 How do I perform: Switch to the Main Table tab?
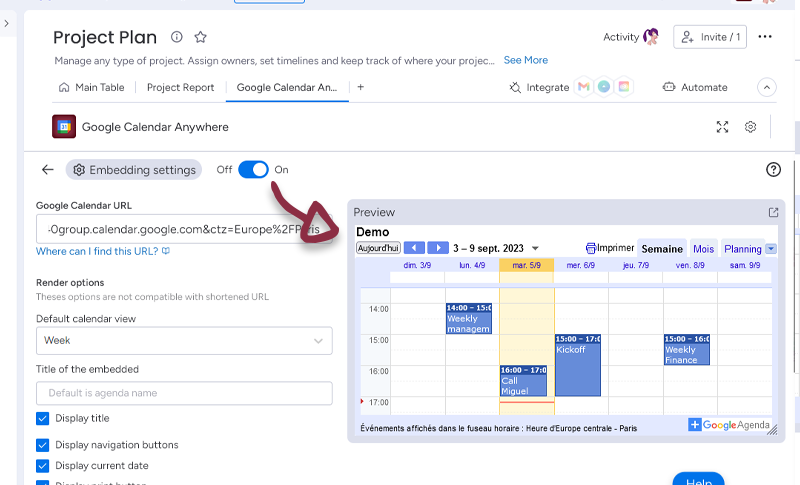click(91, 87)
